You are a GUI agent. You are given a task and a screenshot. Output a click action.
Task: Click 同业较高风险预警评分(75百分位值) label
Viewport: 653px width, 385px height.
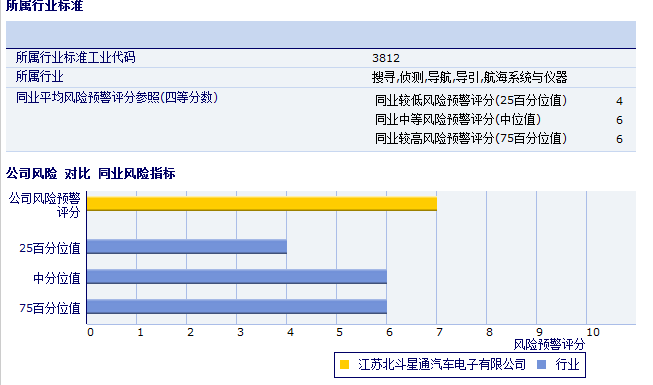(471, 138)
